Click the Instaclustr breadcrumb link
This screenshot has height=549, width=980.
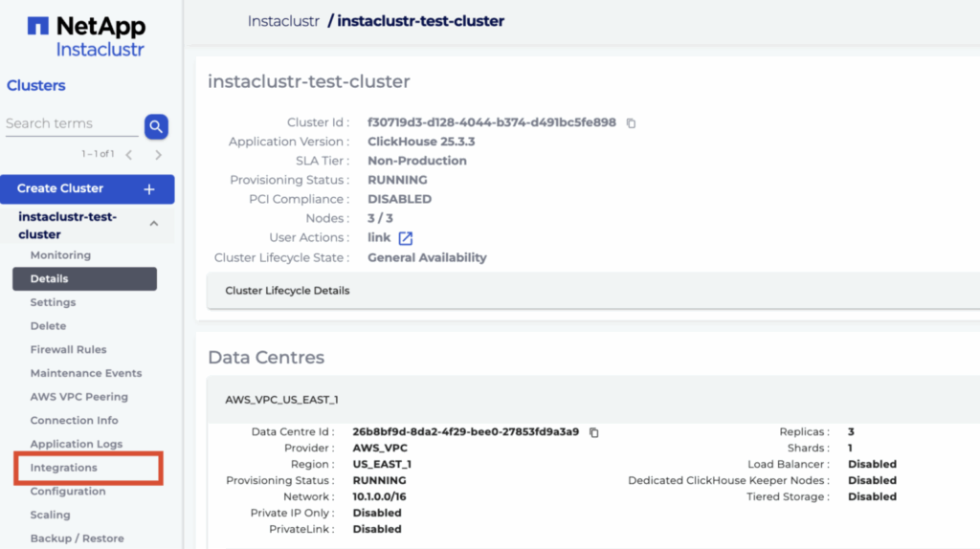pyautogui.click(x=283, y=21)
